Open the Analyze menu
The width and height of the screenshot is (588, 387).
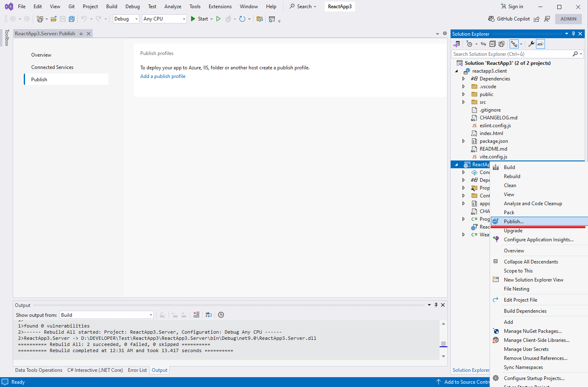coord(173,7)
